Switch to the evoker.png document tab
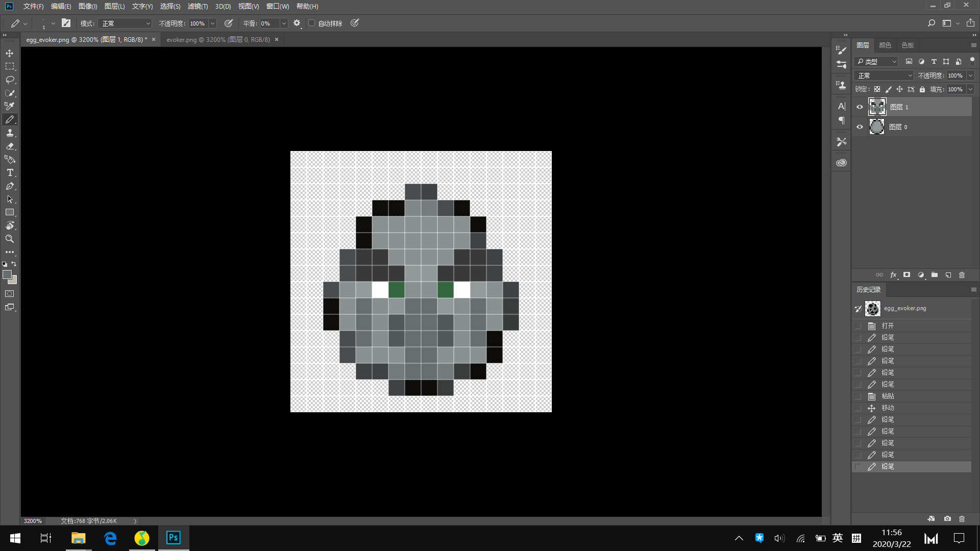This screenshot has width=980, height=551. coord(218,39)
